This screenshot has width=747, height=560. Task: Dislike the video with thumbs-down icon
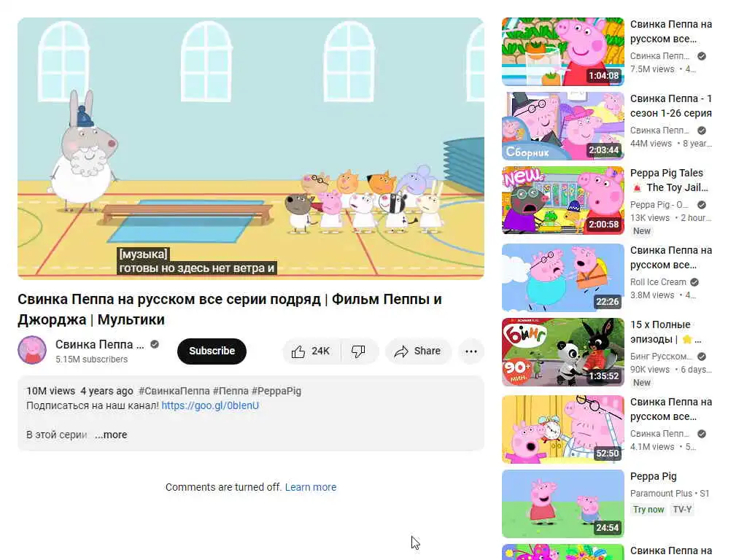click(x=358, y=351)
